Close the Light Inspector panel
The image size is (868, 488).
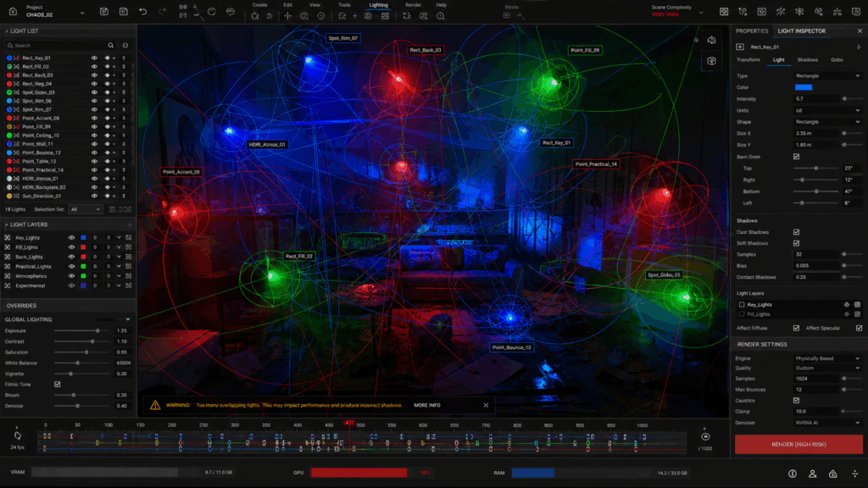coord(860,31)
